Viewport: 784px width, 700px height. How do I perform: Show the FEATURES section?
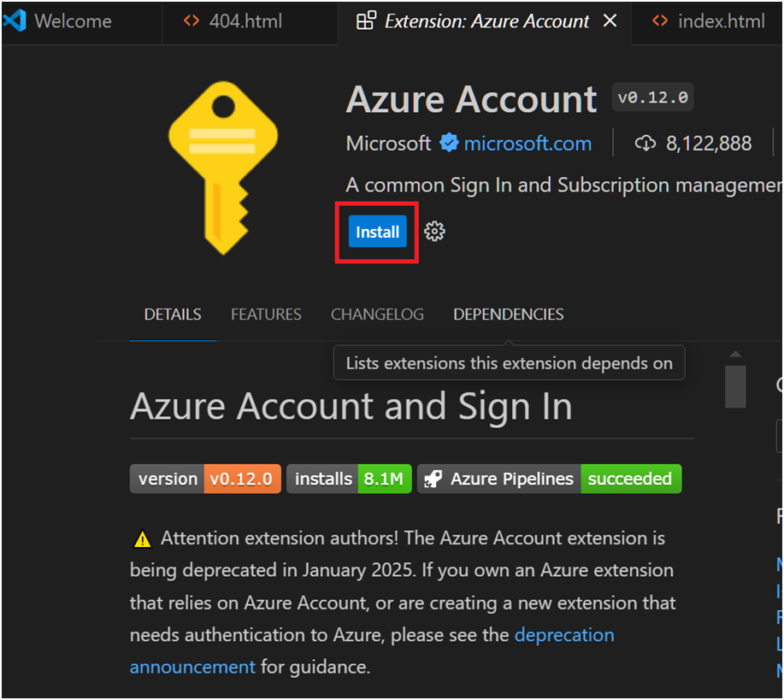pos(266,315)
